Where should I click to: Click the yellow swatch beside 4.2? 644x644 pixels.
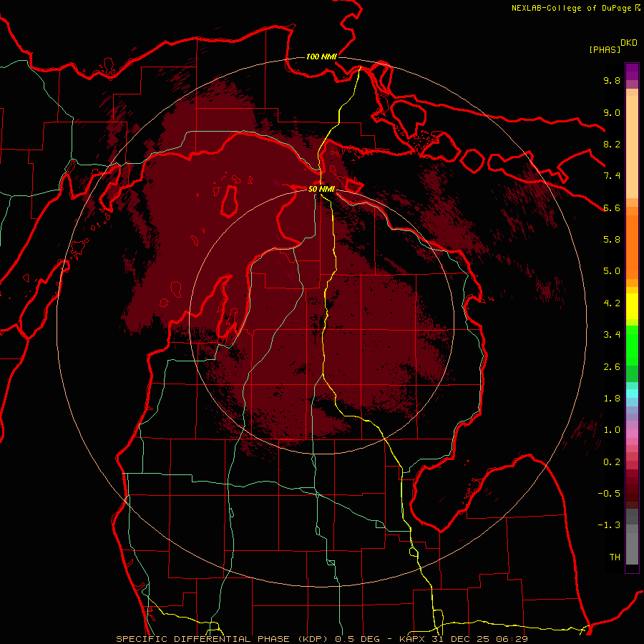632,306
